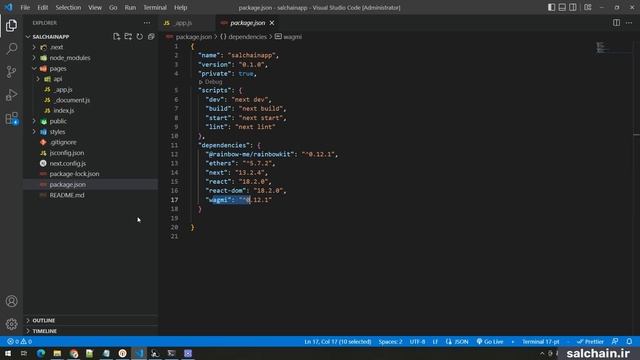
Task: Open notifications bell in status bar
Action: [x=629, y=342]
